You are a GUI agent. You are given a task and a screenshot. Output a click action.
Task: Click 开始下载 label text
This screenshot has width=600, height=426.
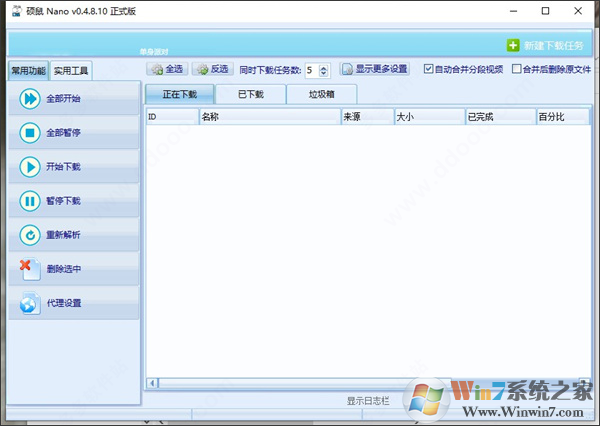[63, 167]
